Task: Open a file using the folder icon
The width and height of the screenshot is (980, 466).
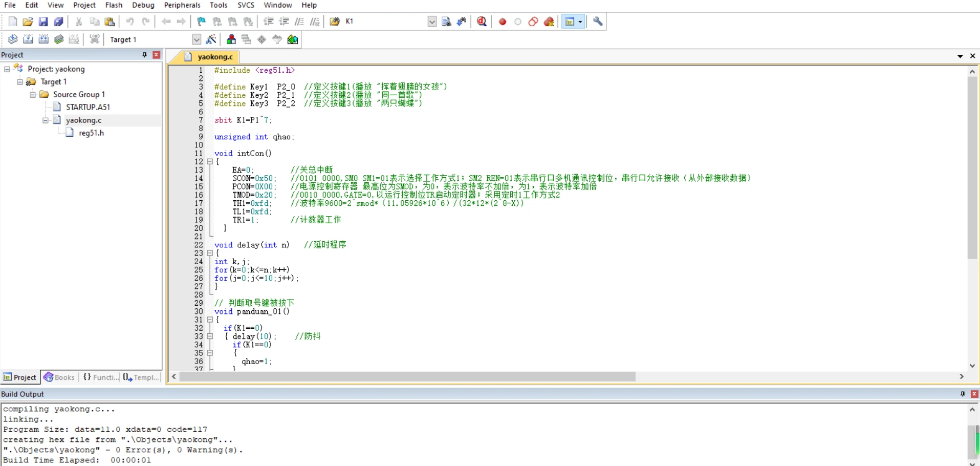Action: [28, 22]
